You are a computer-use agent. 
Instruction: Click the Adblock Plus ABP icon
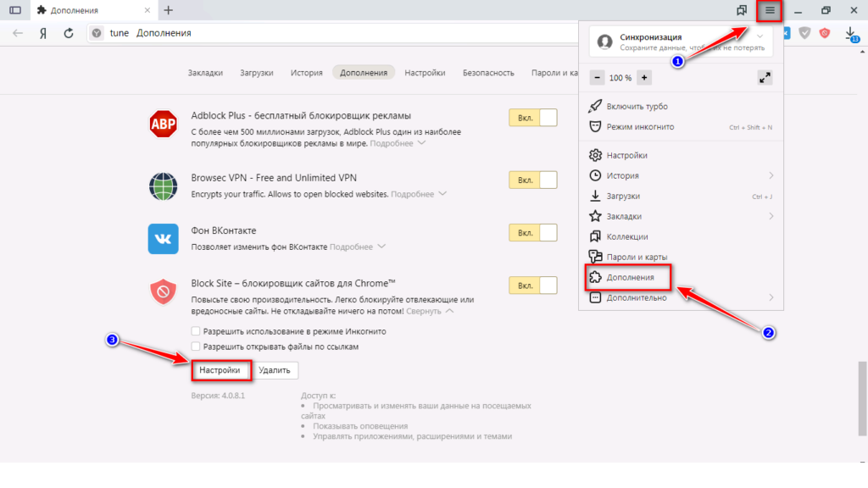pos(164,124)
